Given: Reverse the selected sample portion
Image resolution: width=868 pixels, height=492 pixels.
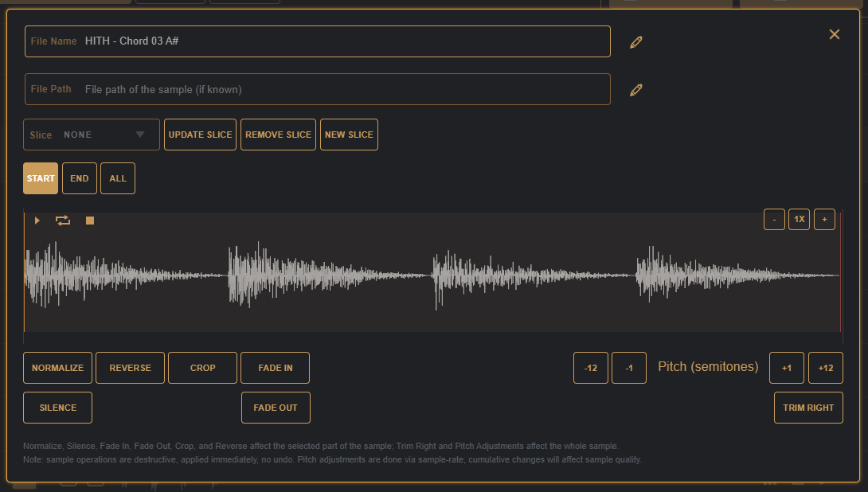Looking at the screenshot, I should [x=130, y=368].
